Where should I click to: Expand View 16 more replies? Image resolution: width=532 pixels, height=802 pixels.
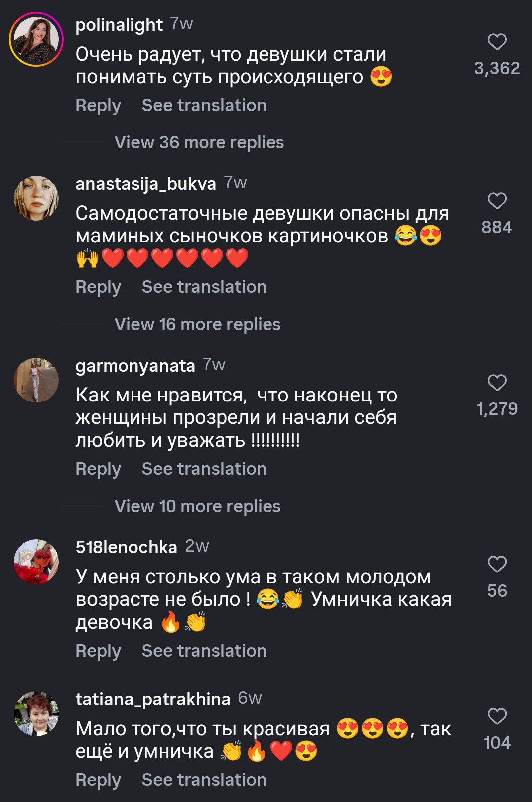pyautogui.click(x=197, y=325)
